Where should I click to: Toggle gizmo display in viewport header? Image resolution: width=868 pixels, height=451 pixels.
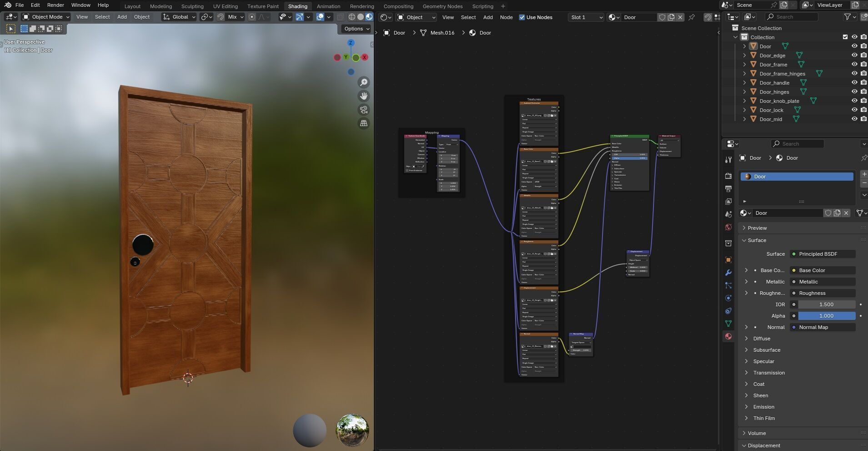(300, 17)
